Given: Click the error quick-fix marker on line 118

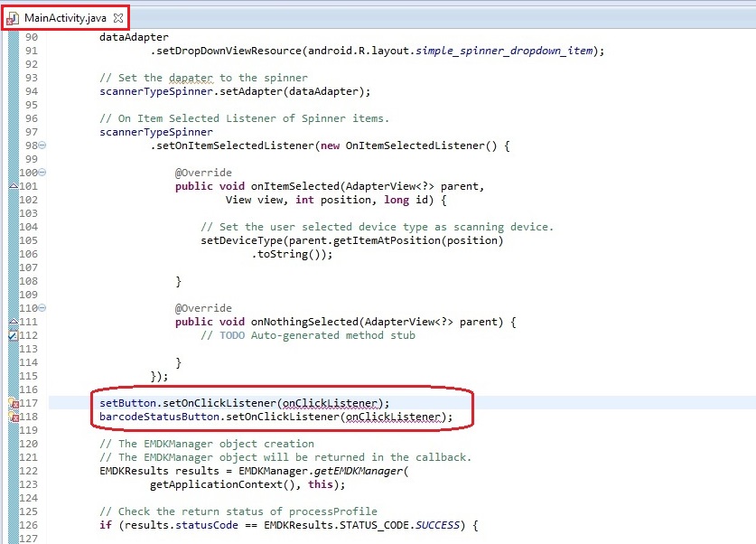Looking at the screenshot, I should coord(13,417).
